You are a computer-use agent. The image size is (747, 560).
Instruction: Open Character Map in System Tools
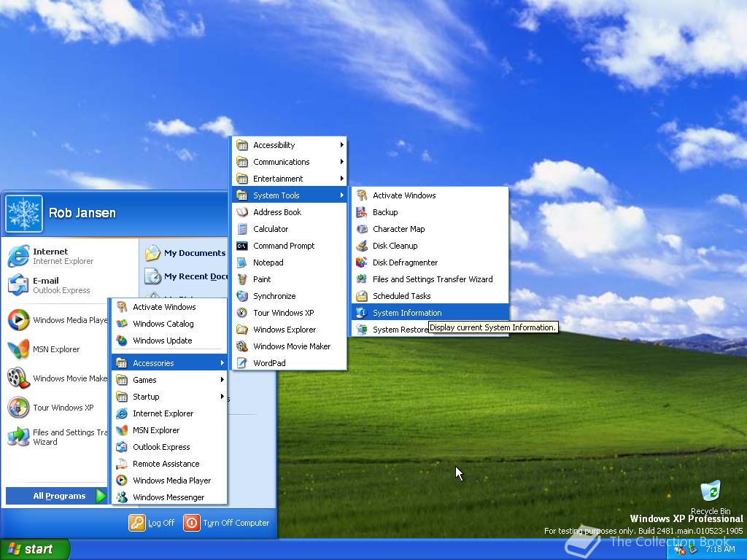coord(430,229)
